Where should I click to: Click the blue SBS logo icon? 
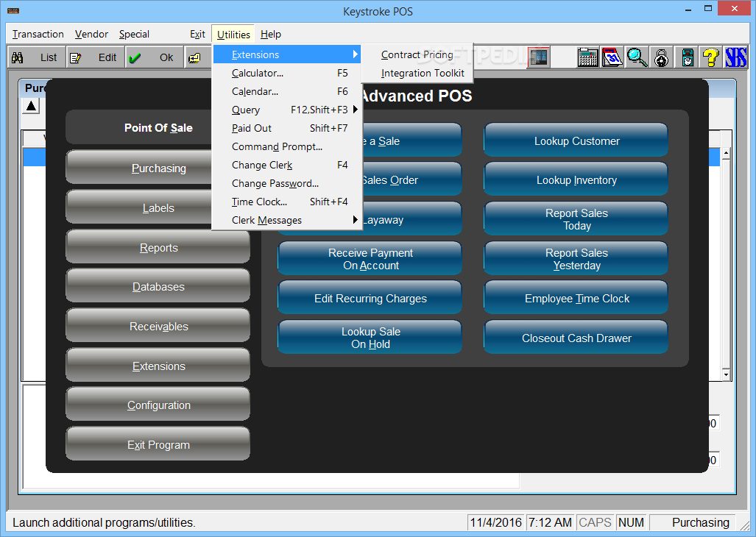point(735,57)
